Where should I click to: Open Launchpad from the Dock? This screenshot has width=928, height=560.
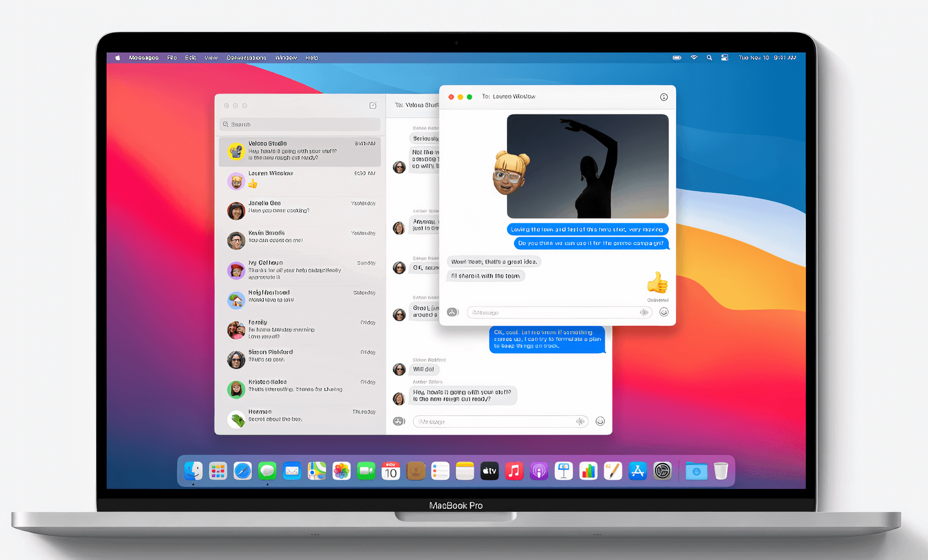coord(218,471)
